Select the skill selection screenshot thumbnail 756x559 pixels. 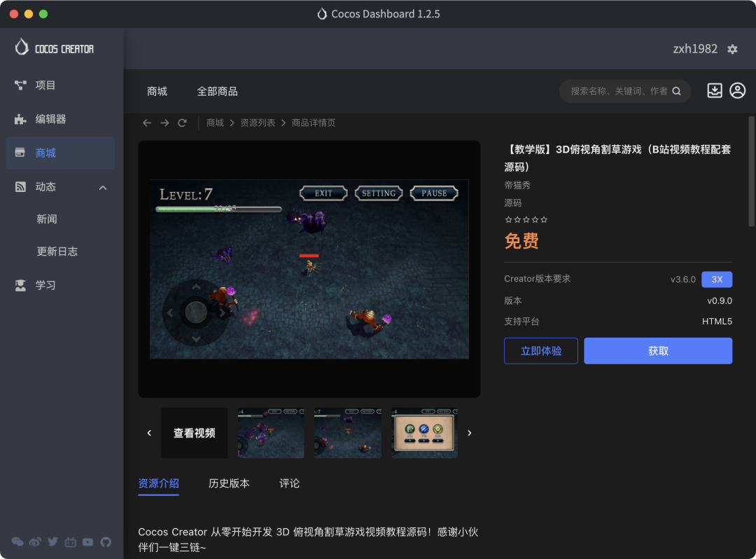pos(424,433)
